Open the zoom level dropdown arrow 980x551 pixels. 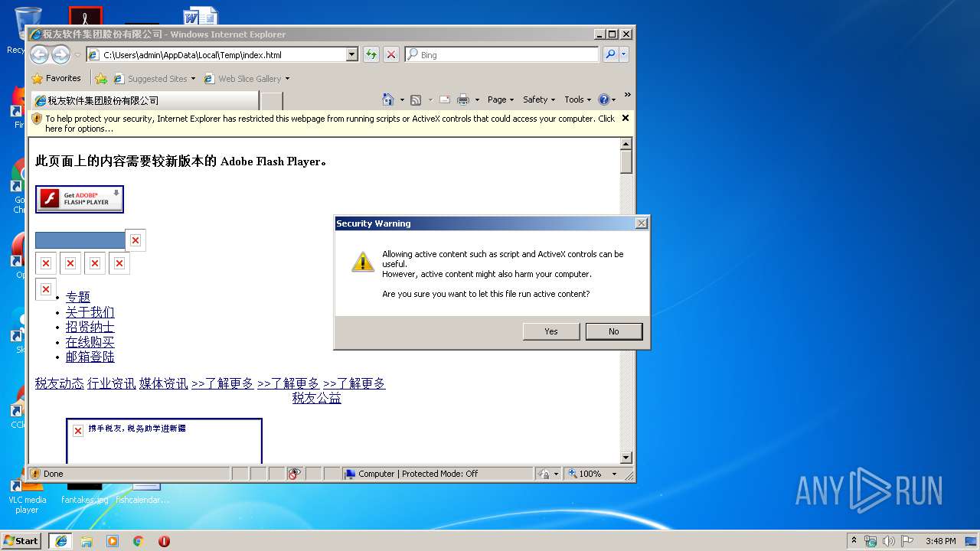(614, 474)
